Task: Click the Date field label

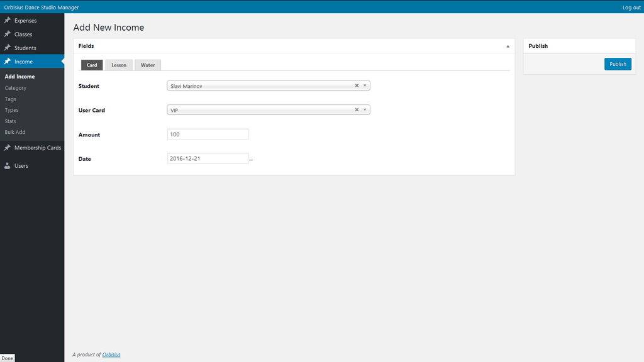Action: (85, 159)
